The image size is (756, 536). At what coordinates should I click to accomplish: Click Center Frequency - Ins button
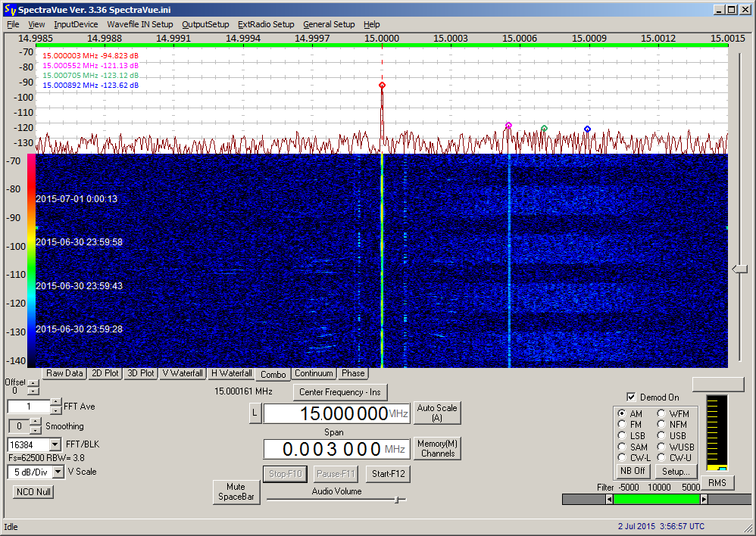point(340,392)
